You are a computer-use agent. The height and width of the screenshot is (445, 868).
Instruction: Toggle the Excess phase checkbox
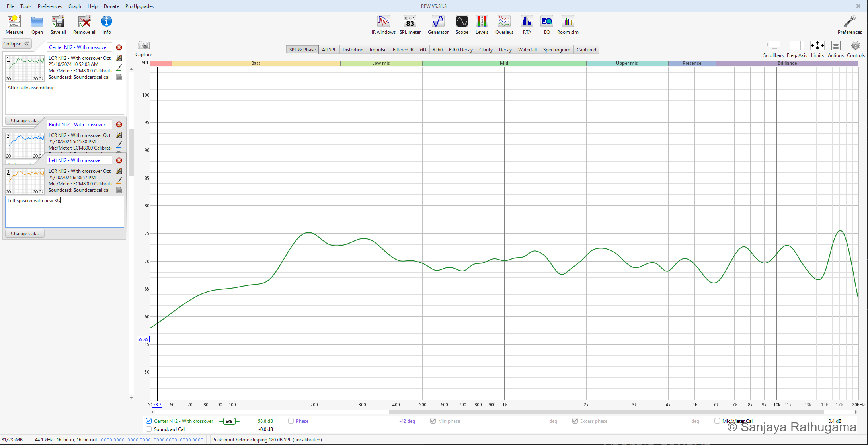575,421
